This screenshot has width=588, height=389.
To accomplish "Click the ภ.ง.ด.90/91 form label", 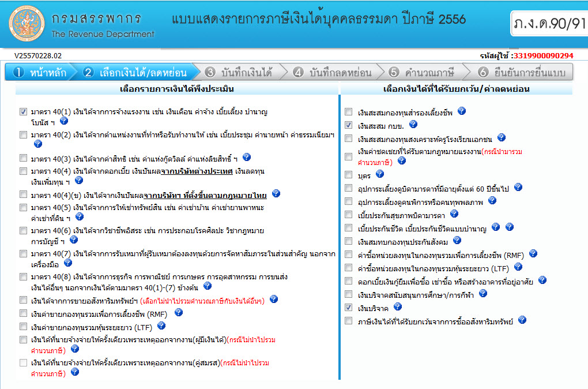I will [549, 24].
